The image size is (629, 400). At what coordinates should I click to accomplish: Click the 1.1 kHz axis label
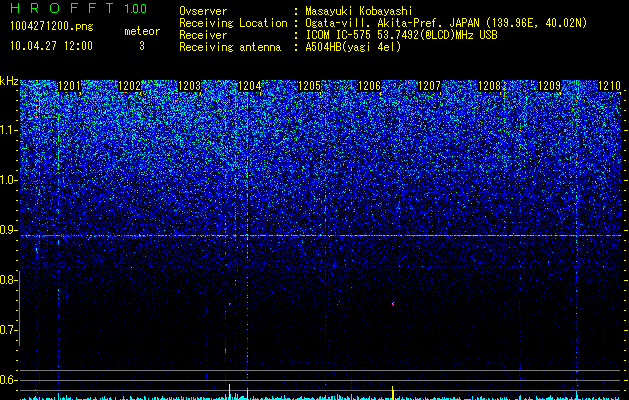(x=8, y=130)
